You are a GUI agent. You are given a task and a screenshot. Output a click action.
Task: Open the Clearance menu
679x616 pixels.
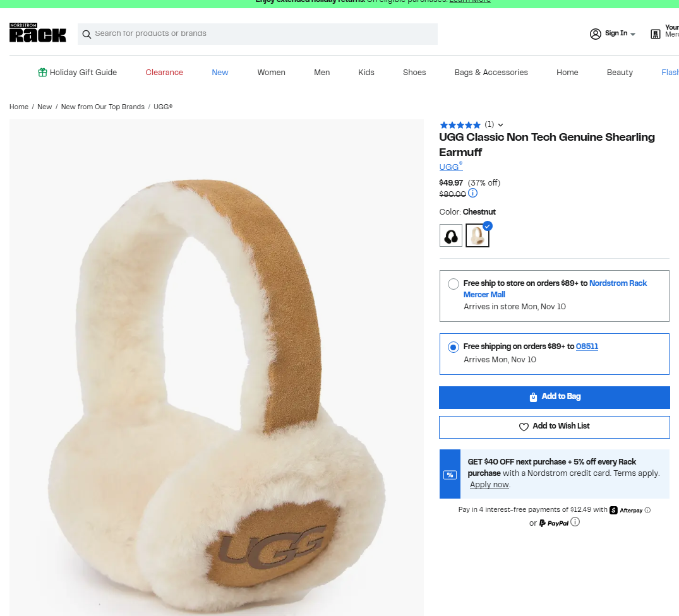164,73
